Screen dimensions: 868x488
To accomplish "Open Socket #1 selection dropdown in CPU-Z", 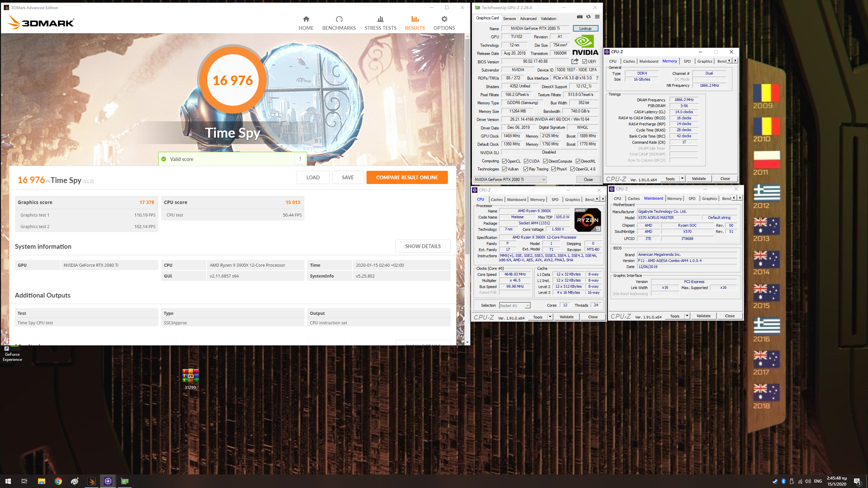I will pyautogui.click(x=515, y=306).
